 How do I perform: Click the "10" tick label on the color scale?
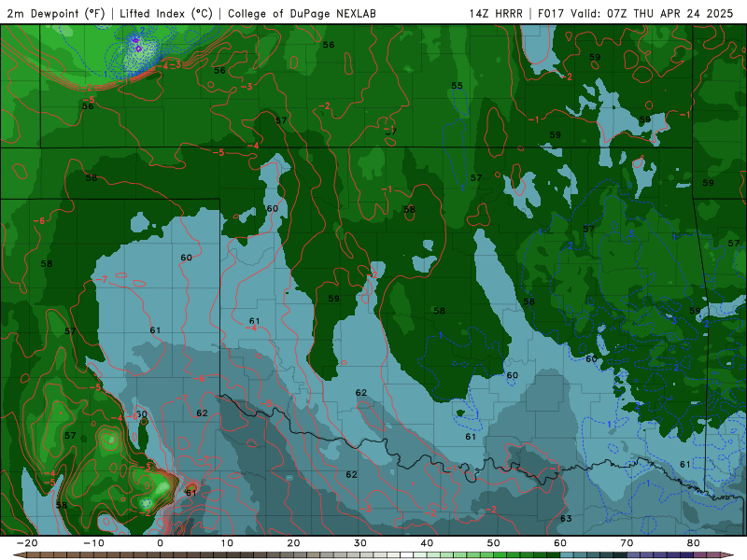click(x=227, y=543)
